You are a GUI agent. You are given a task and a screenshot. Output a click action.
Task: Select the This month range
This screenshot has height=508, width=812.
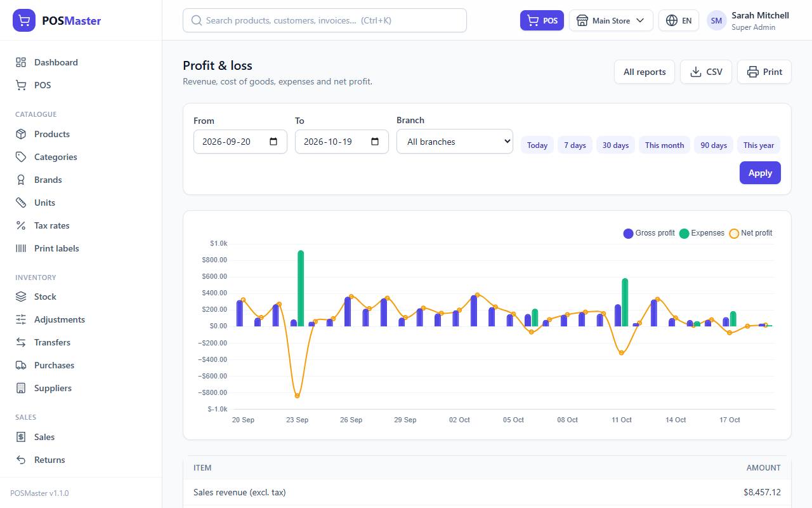point(664,145)
